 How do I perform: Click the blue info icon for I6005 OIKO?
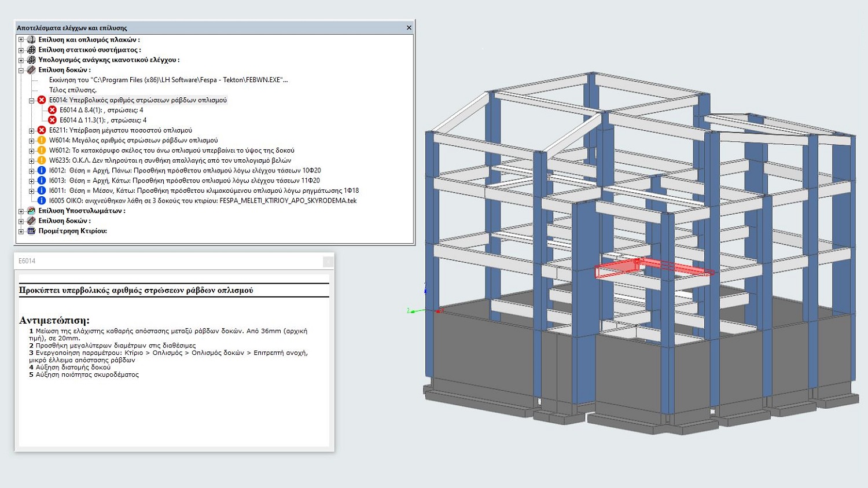click(x=42, y=200)
